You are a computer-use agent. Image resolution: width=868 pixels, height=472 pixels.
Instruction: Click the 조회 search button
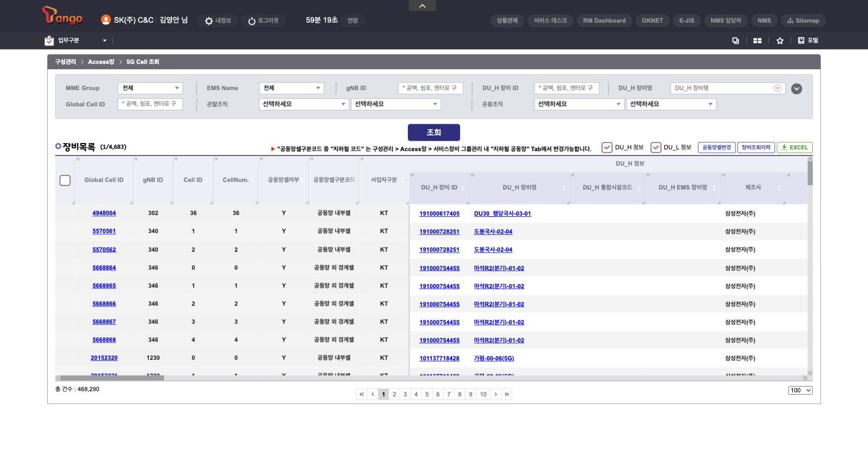[434, 133]
